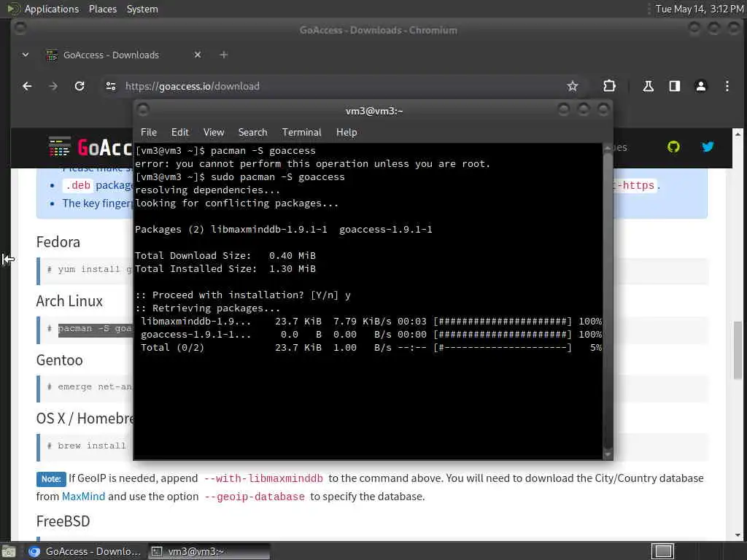Click the Fedora heading on the page

58,242
